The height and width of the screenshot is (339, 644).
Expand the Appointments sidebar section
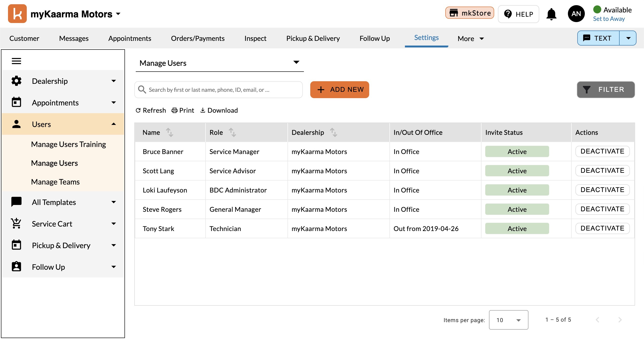[113, 102]
